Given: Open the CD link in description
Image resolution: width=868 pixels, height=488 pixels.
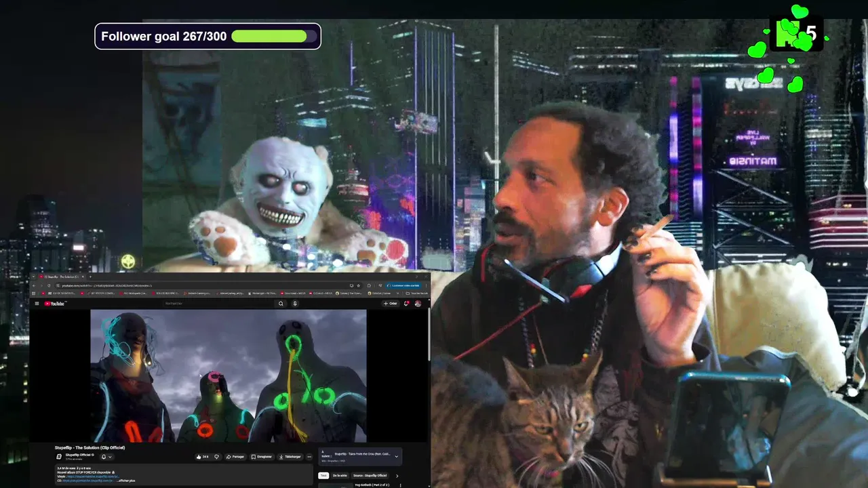Looking at the screenshot, I should 89,481.
